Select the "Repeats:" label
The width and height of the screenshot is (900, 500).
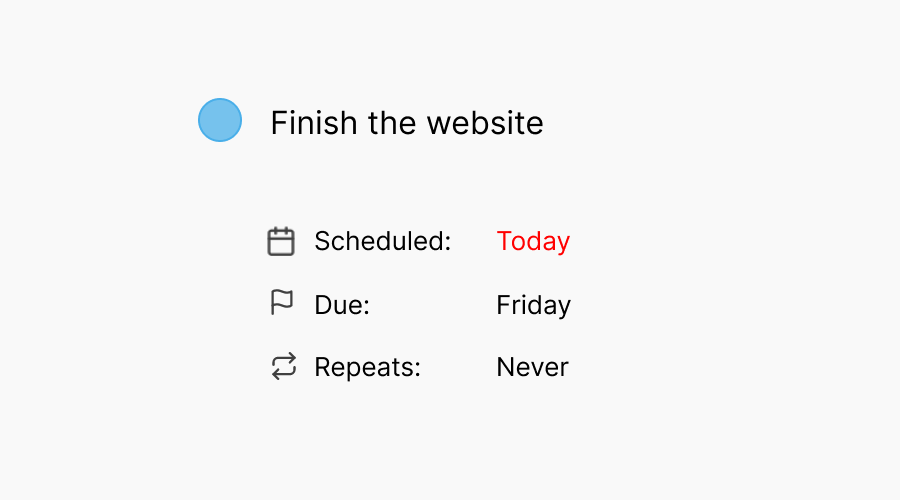tap(367, 367)
